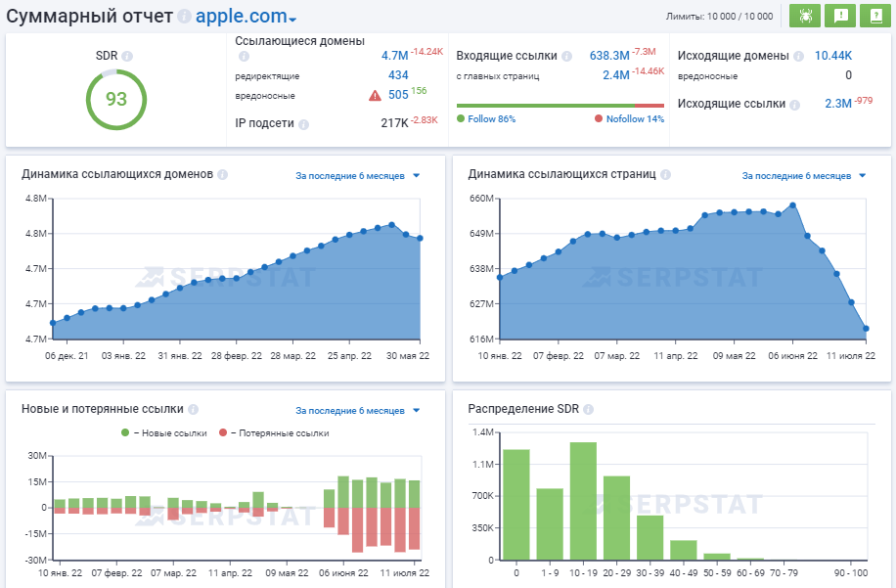Open period dropdown for Динамика ссылающихся страниц
896x588 pixels.
click(804, 176)
